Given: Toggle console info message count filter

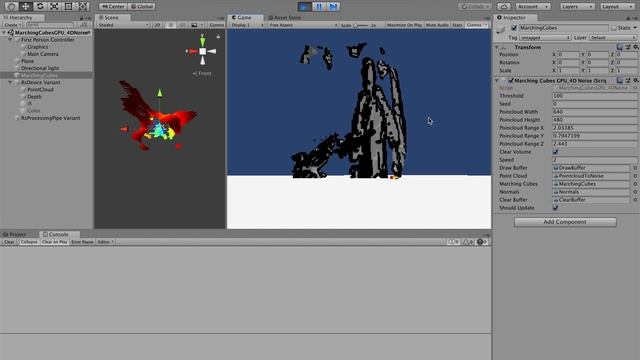Looking at the screenshot, I should point(453,242).
